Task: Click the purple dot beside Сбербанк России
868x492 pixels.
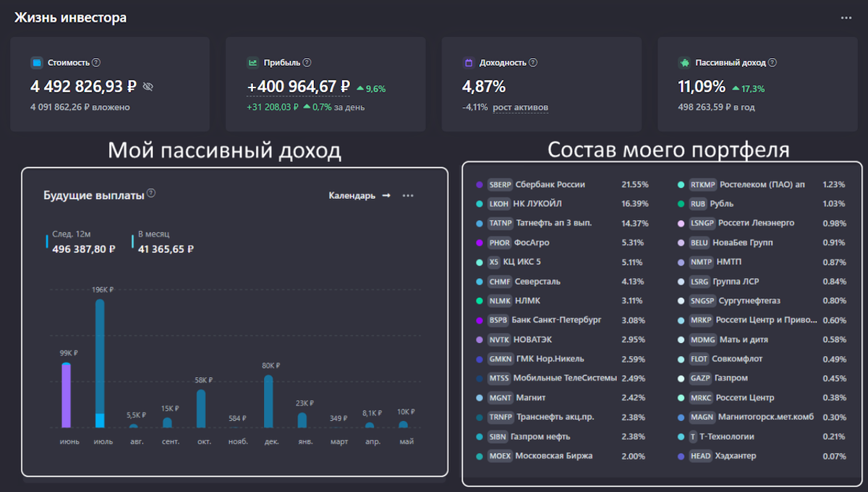Action: (x=480, y=184)
